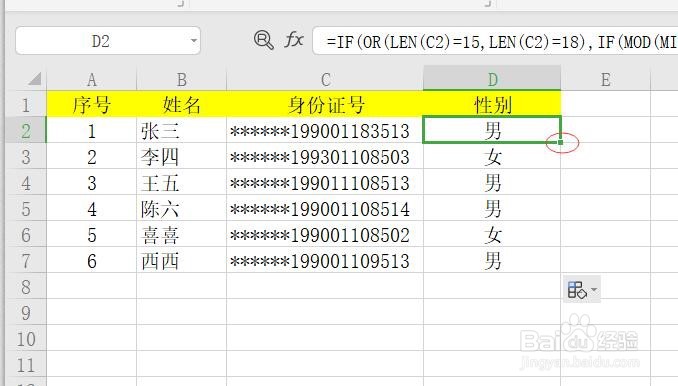Select column B header
The image size is (678, 386).
[x=182, y=79]
